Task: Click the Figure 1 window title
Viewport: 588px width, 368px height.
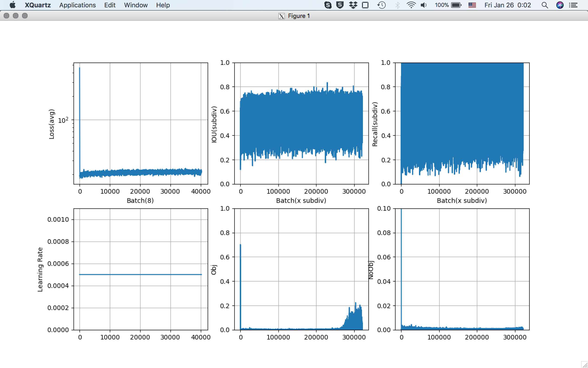Action: pyautogui.click(x=299, y=16)
